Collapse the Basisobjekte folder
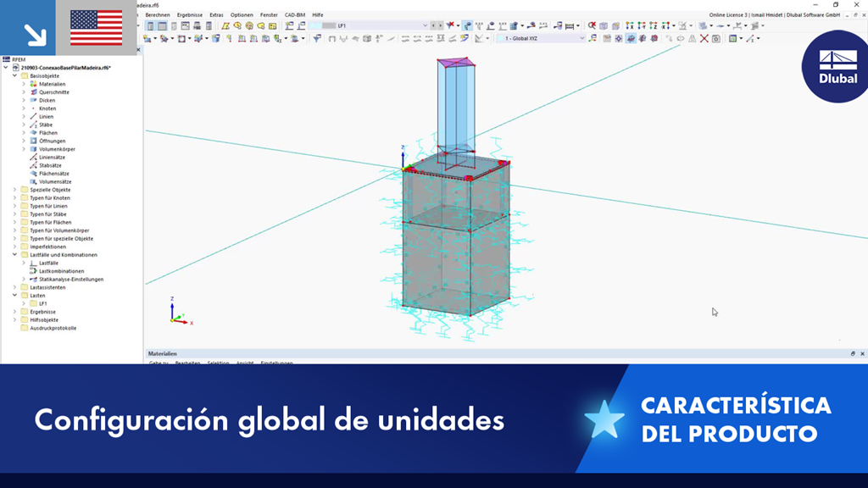The width and height of the screenshot is (868, 488). [15, 75]
